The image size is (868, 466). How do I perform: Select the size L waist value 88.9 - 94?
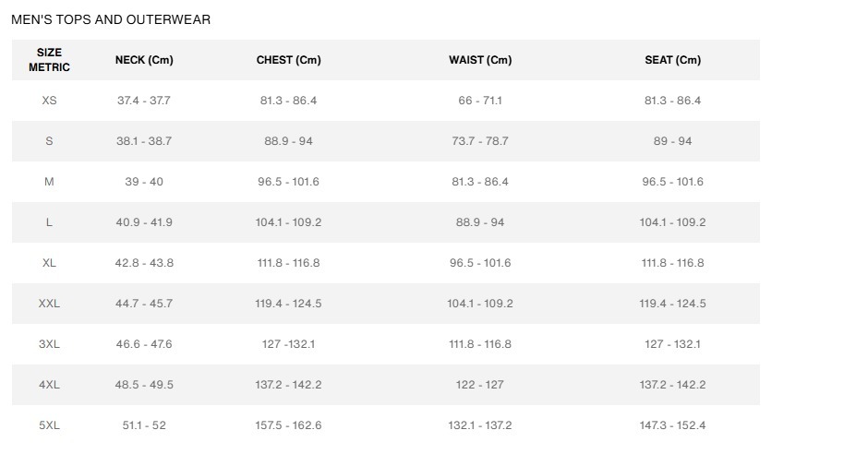tap(480, 222)
